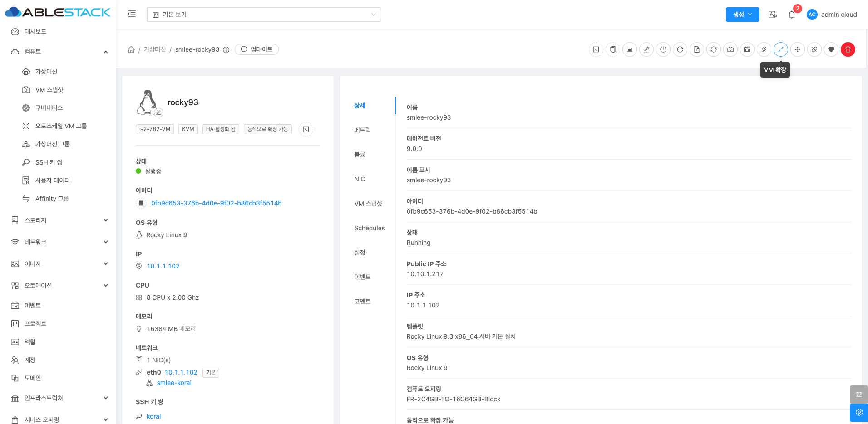
Task: Click the red trash delete VM button
Action: pos(848,49)
